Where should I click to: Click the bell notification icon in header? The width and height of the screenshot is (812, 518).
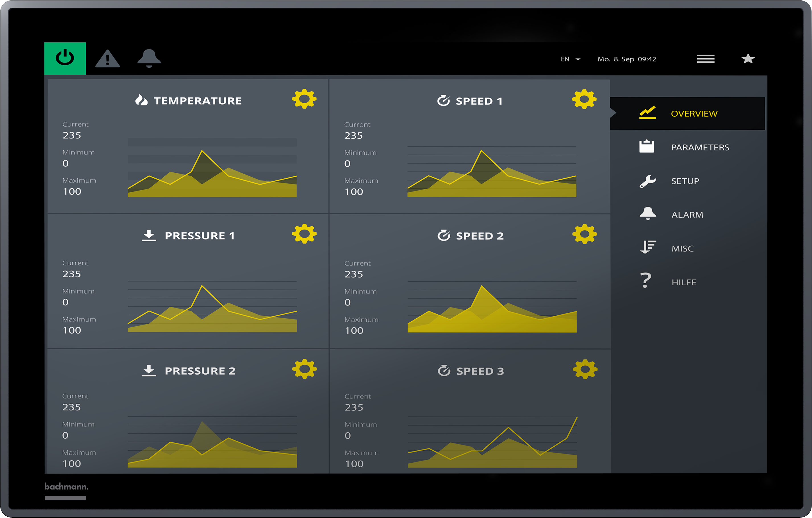pos(149,58)
